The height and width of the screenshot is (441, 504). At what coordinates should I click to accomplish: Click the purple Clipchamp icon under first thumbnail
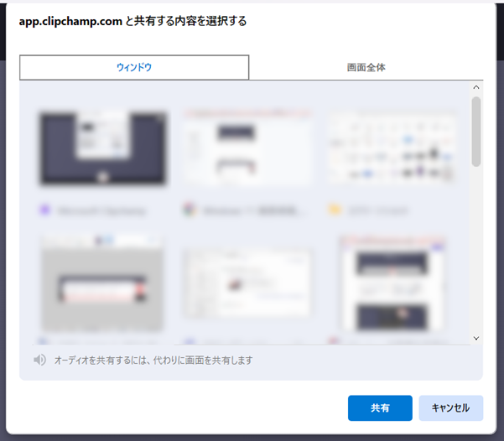[x=45, y=210]
